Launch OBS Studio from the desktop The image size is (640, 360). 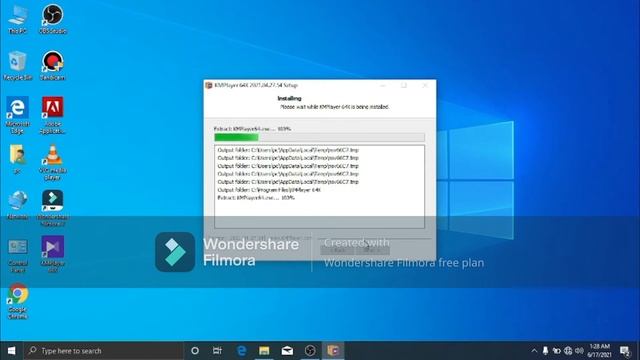tap(53, 19)
